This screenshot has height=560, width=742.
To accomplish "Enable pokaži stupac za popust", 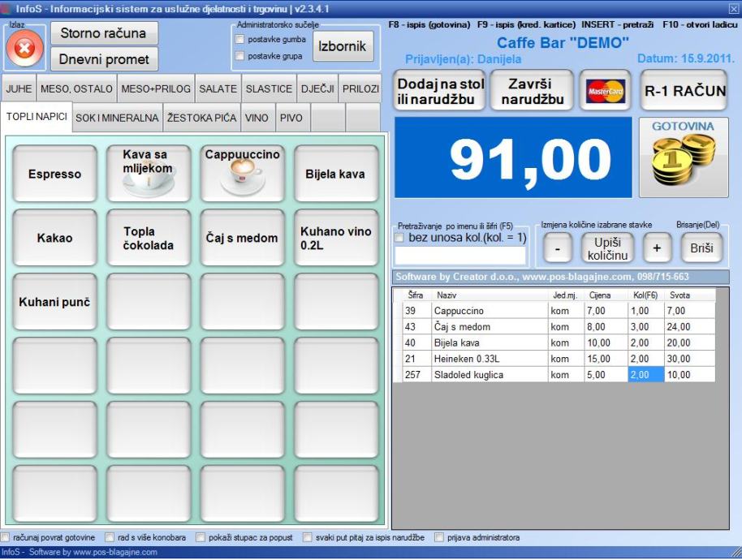I will coord(201,537).
